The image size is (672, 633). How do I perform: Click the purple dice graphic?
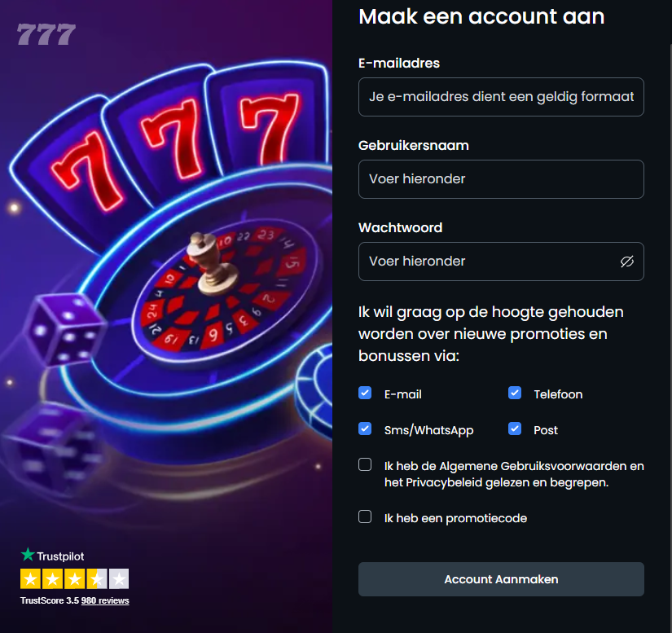coord(64,330)
